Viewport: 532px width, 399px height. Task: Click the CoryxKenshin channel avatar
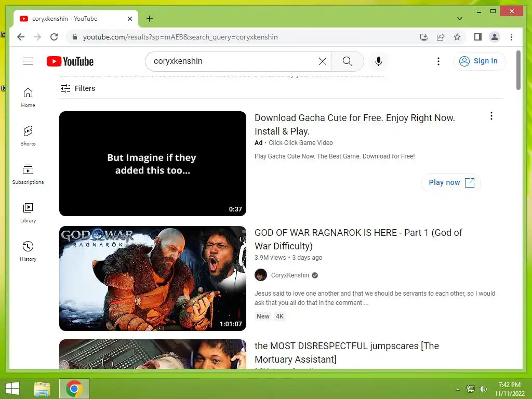pos(261,275)
